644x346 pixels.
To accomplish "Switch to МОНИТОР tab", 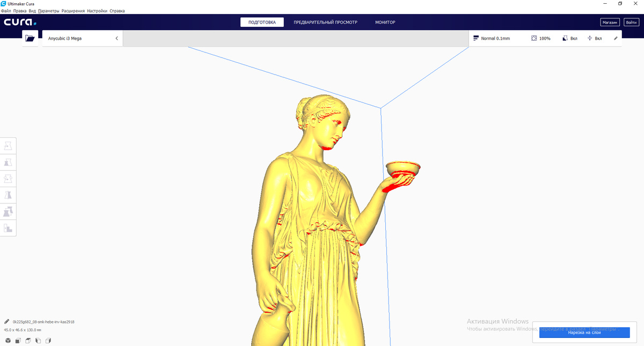I will point(385,23).
